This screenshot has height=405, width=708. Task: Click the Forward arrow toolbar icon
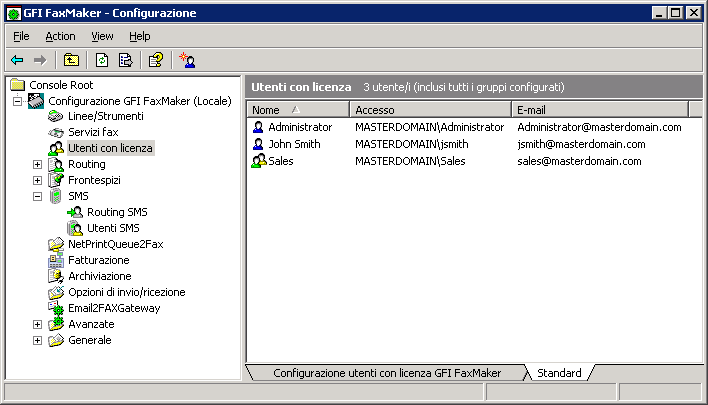pyautogui.click(x=40, y=60)
